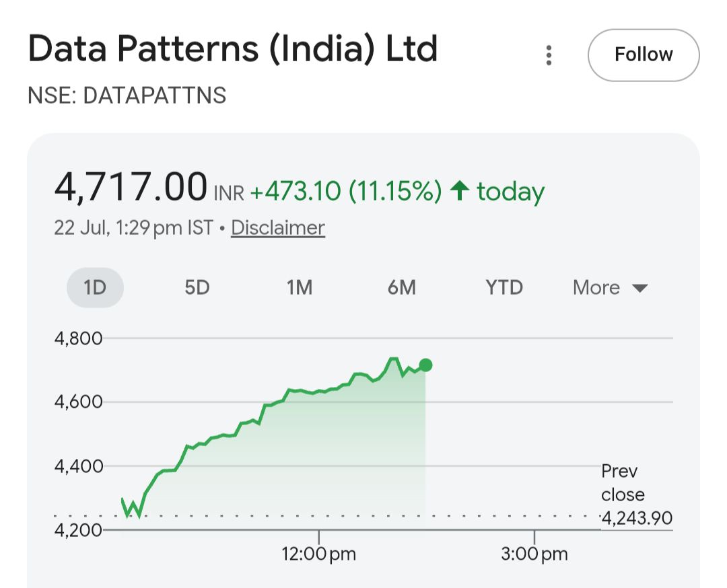Click the 3:00 pm axis marker
The width and height of the screenshot is (727, 588).
[534, 554]
